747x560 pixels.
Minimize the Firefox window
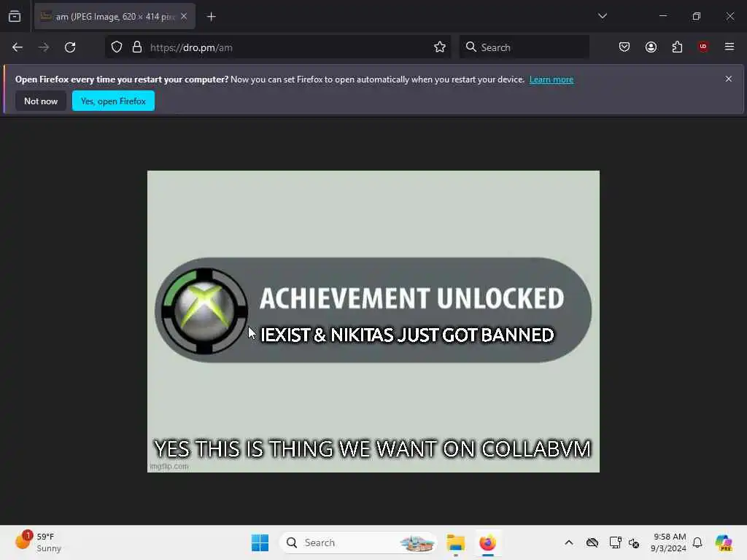(662, 16)
